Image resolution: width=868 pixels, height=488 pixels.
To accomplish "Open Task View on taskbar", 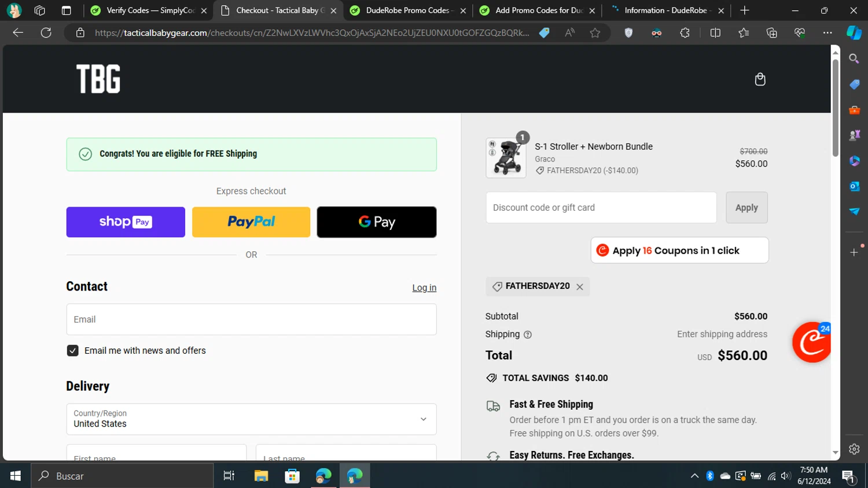I will (229, 476).
